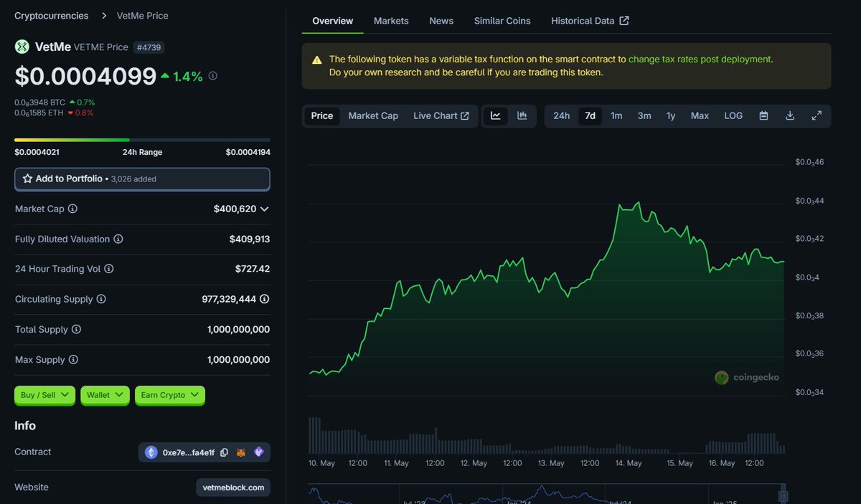Set chart range to 3m
Viewport: 861px width, 504px height.
(644, 115)
